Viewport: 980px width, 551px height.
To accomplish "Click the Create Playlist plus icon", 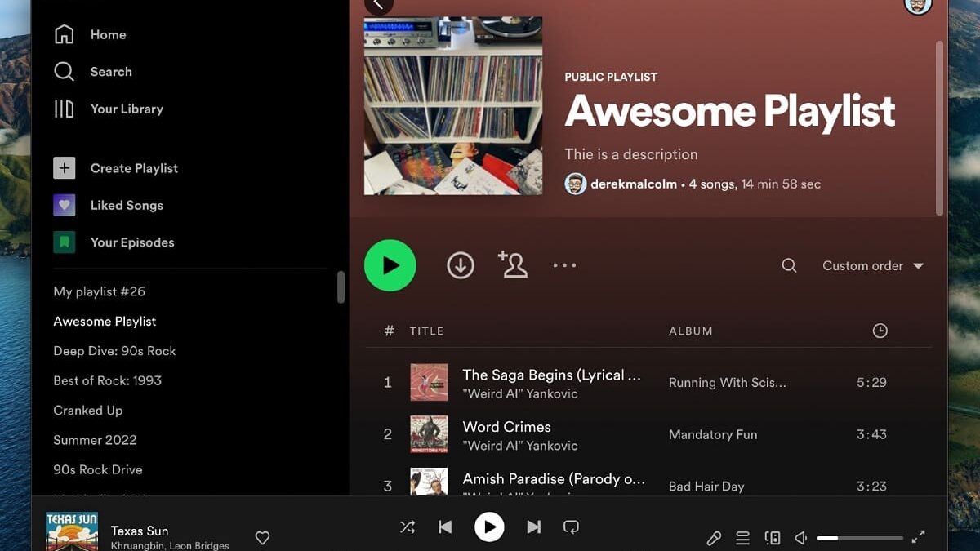I will [x=64, y=168].
